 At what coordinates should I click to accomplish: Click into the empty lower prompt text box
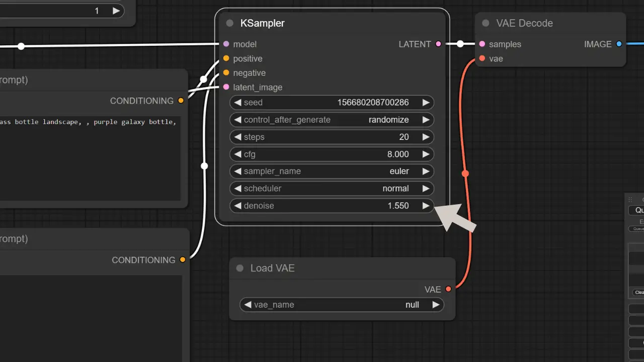click(91, 318)
